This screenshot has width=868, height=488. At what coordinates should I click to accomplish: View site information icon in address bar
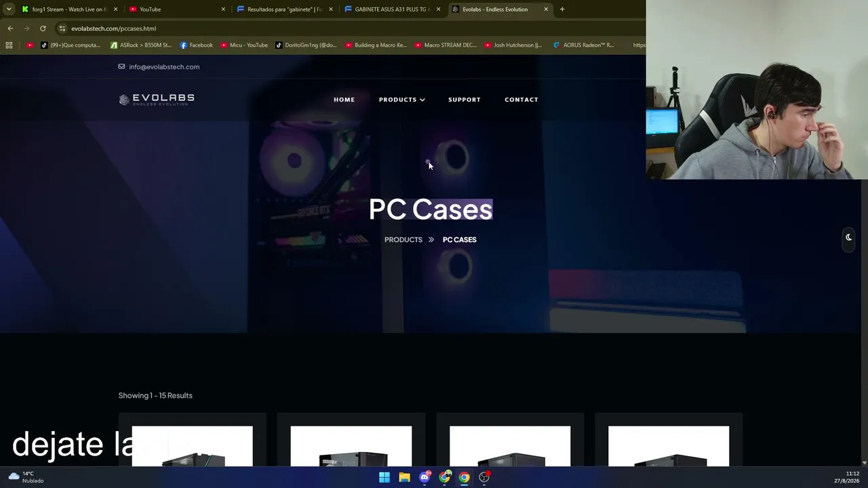click(62, 28)
